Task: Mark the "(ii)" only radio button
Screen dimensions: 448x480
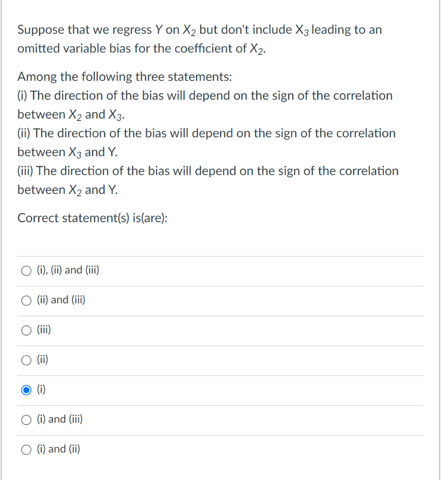Action: (26, 360)
